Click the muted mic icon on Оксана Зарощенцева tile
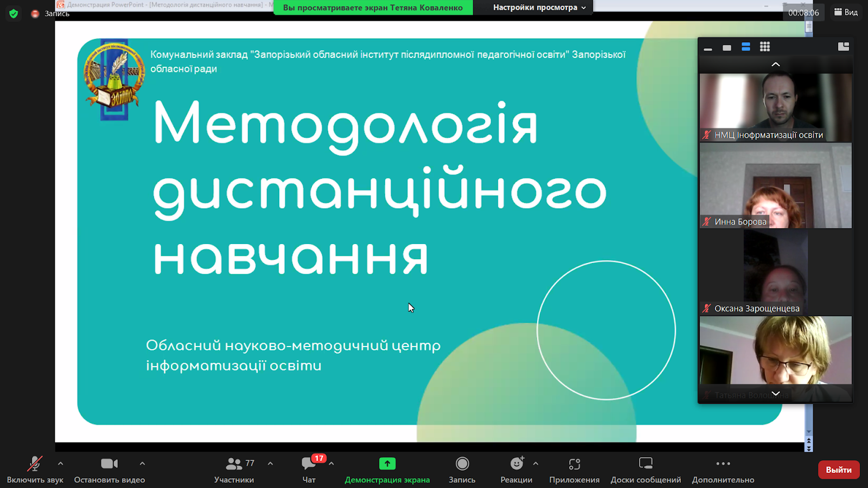The image size is (868, 488). (x=706, y=308)
